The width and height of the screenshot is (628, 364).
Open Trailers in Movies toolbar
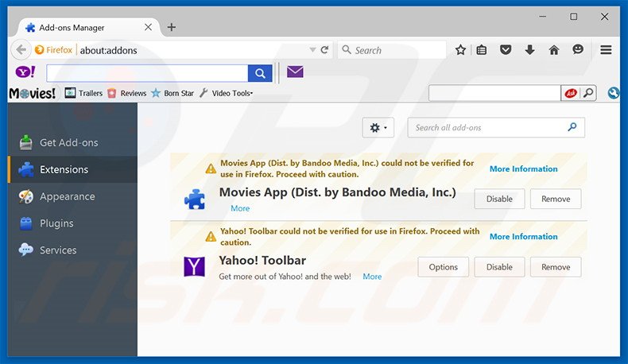[83, 93]
